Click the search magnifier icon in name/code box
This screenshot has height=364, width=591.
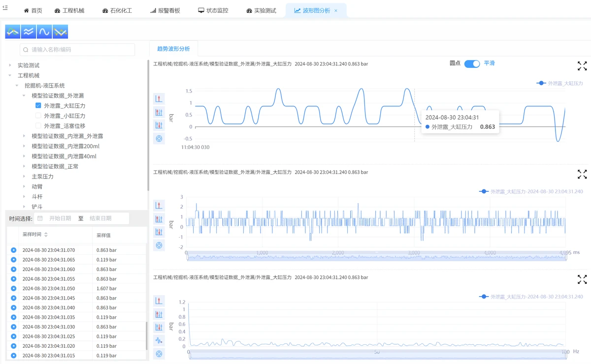click(x=26, y=50)
